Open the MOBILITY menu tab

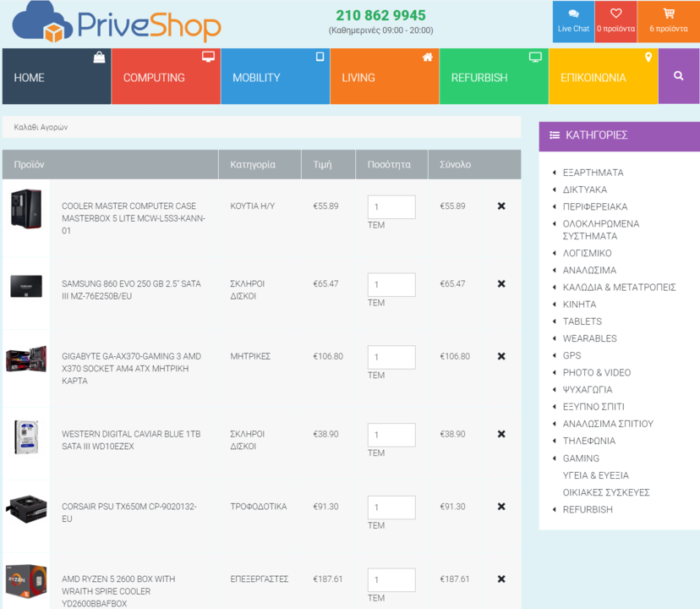275,76
